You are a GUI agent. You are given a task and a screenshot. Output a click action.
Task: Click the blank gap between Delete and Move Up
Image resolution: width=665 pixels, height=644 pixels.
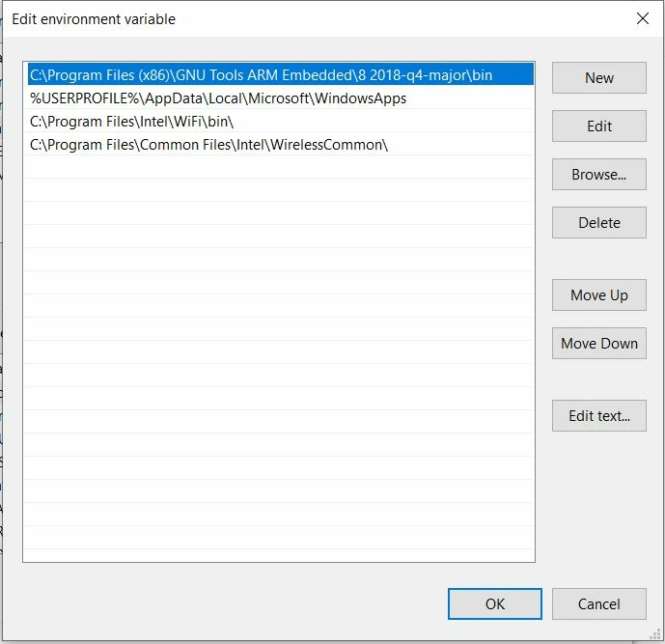tap(598, 259)
